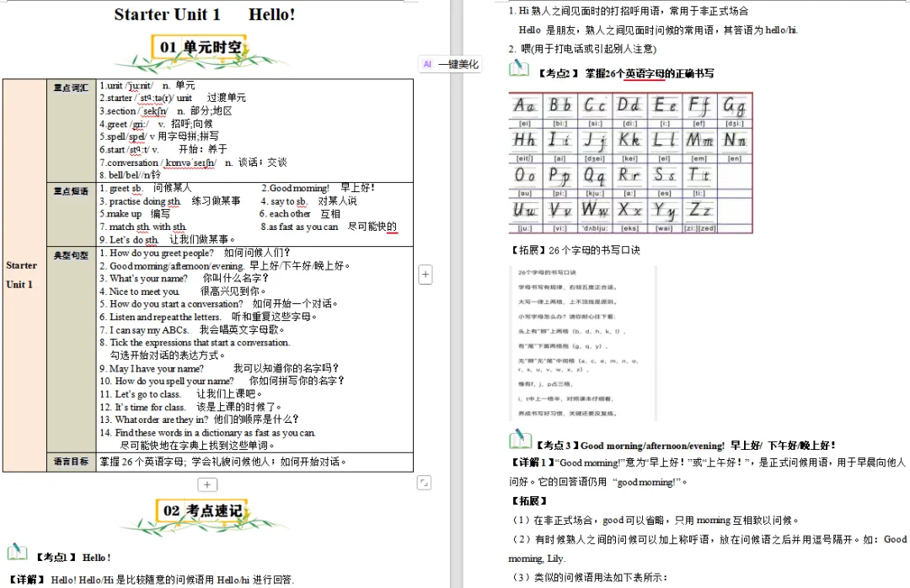
Task: Click the phrase 2.Good morning! 早上好!
Action: tap(318, 188)
